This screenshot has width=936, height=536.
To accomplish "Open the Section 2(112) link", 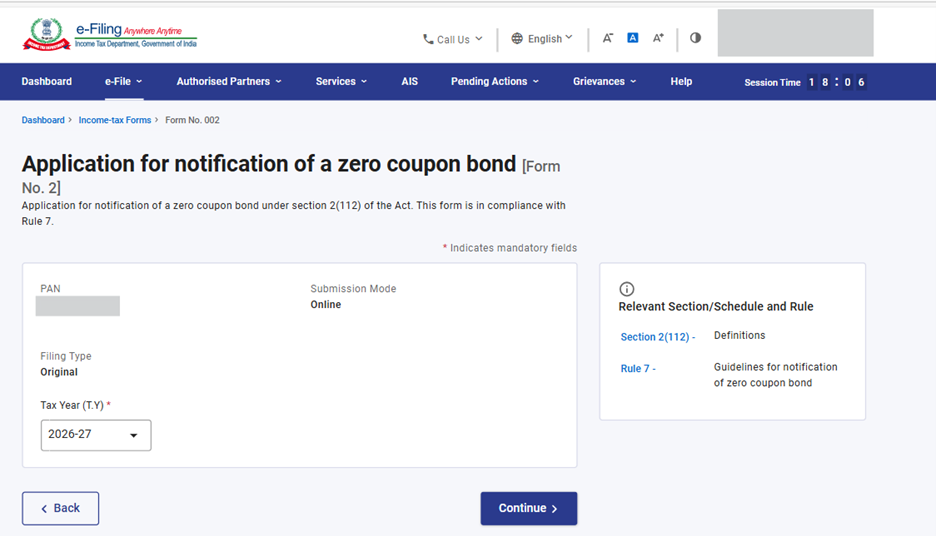I will coord(657,337).
